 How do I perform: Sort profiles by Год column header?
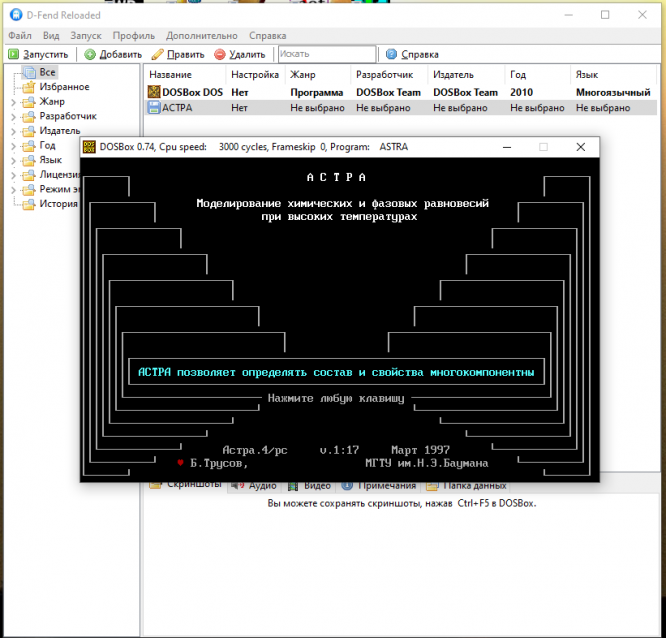pos(518,75)
